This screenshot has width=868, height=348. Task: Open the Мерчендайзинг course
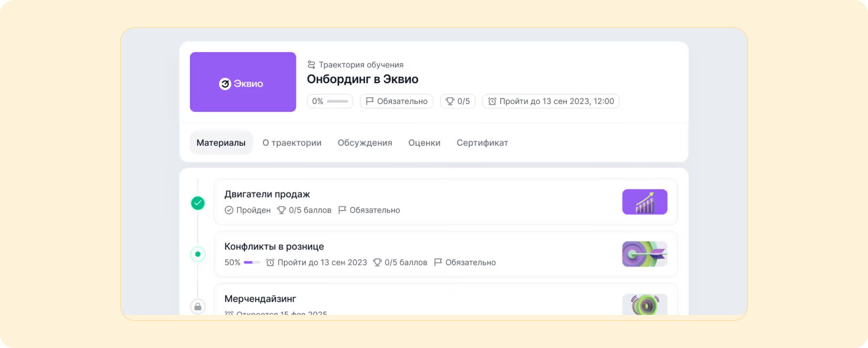pyautogui.click(x=446, y=299)
